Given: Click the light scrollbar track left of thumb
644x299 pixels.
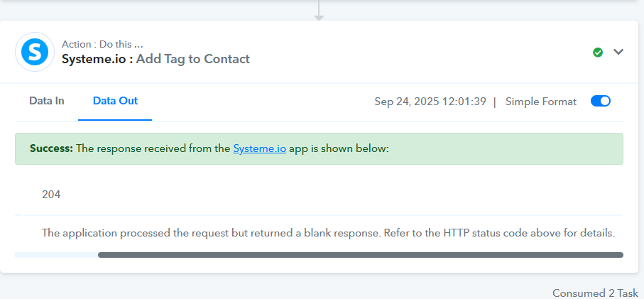Looking at the screenshot, I should pyautogui.click(x=56, y=255).
